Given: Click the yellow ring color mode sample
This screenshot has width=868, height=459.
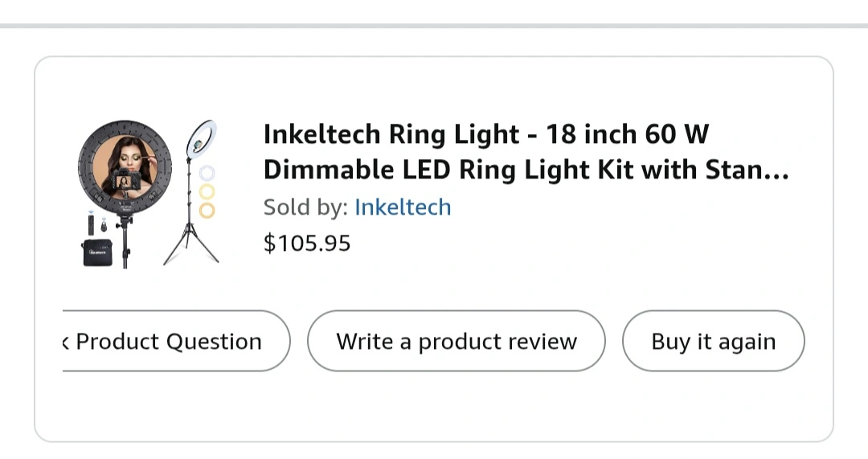Looking at the screenshot, I should pos(207,191).
